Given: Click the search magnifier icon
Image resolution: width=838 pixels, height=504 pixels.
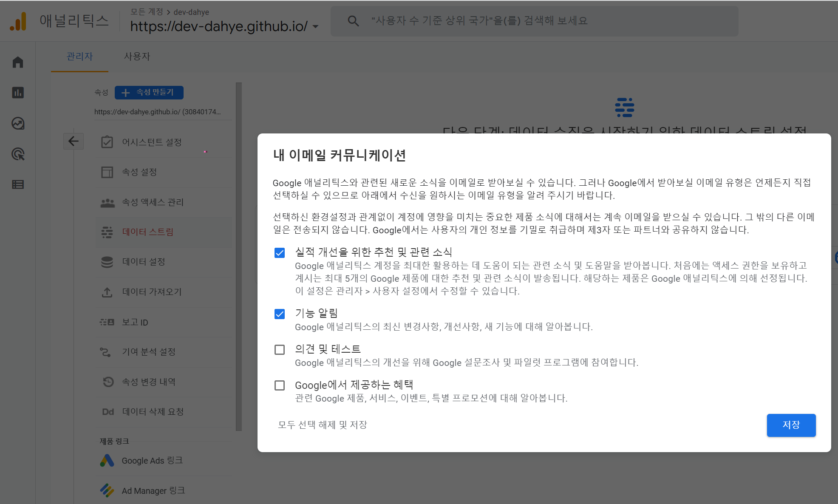Looking at the screenshot, I should click(353, 21).
